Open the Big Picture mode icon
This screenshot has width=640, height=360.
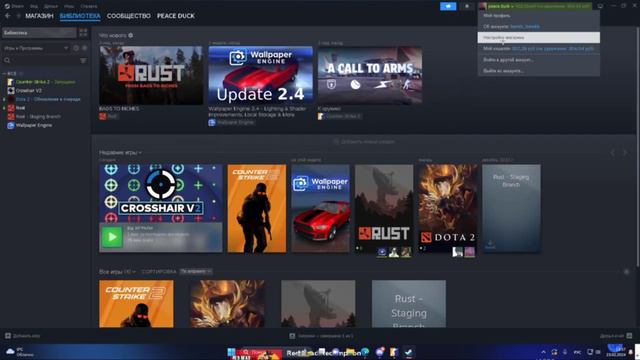click(600, 6)
